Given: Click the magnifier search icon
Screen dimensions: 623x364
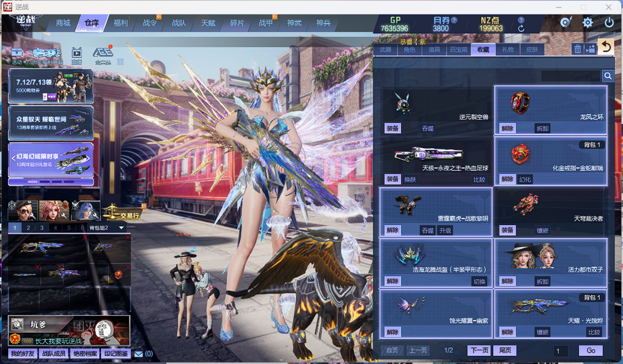Looking at the screenshot, I should (608, 76).
